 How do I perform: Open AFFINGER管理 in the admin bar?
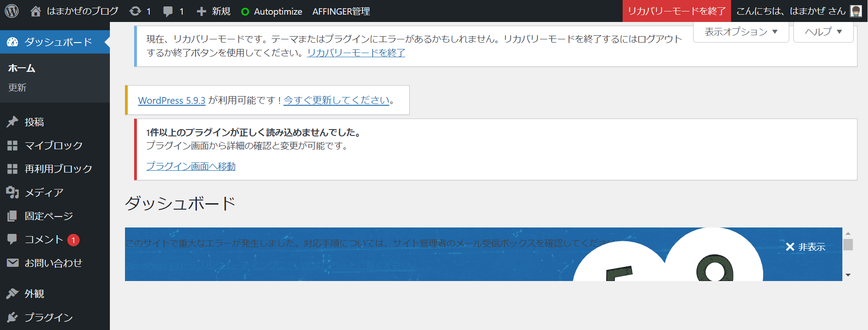coord(341,11)
